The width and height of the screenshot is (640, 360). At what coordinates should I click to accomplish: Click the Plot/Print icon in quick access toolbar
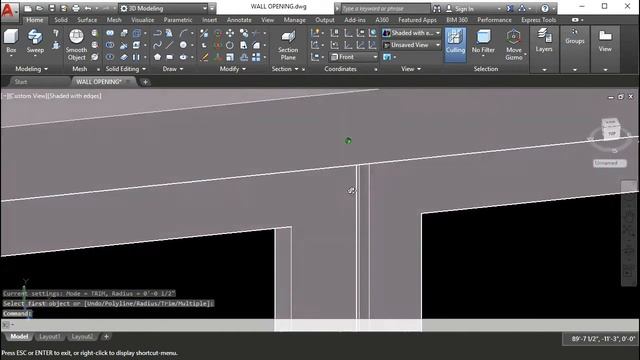(76, 8)
